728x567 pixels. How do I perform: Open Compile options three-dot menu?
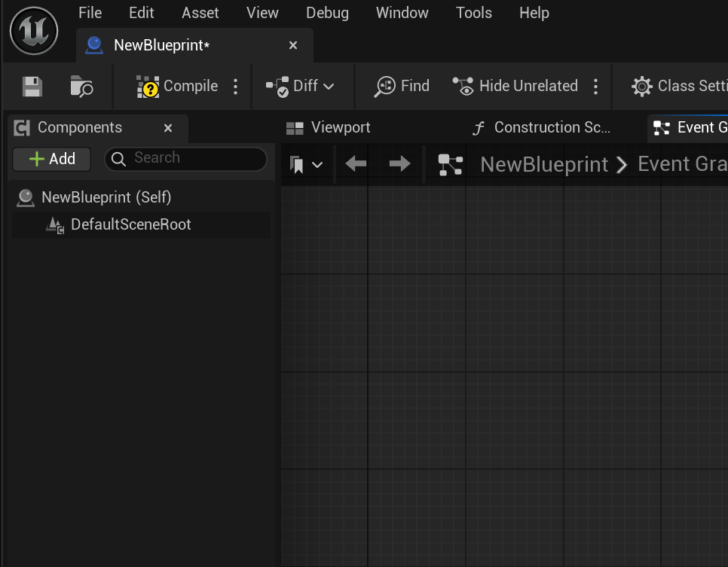click(x=235, y=87)
